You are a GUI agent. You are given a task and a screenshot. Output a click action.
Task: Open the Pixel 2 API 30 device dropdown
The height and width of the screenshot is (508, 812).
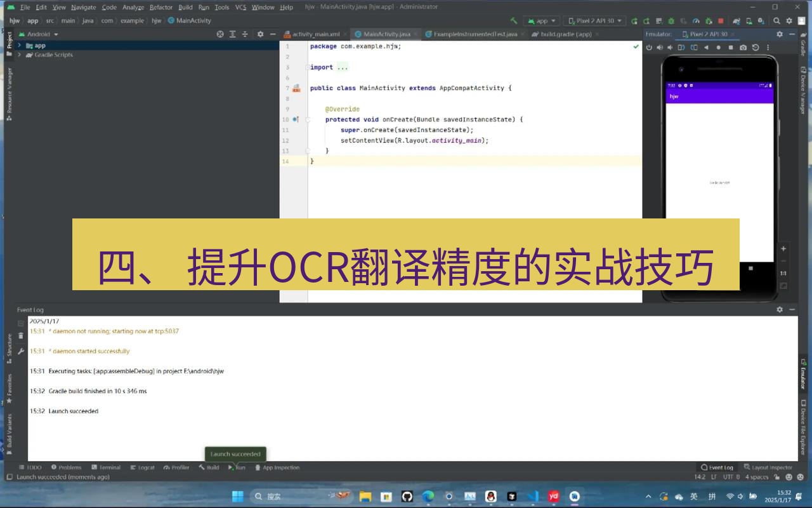[x=595, y=21]
